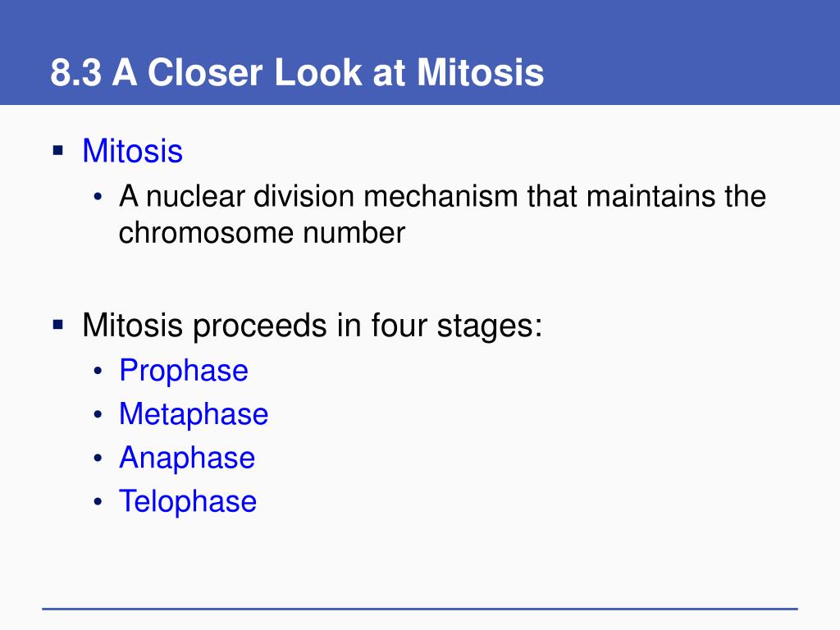Click the text 'Mitosis proceeds in four stages:'
Viewport: 840px width, 630px height.
click(x=313, y=326)
